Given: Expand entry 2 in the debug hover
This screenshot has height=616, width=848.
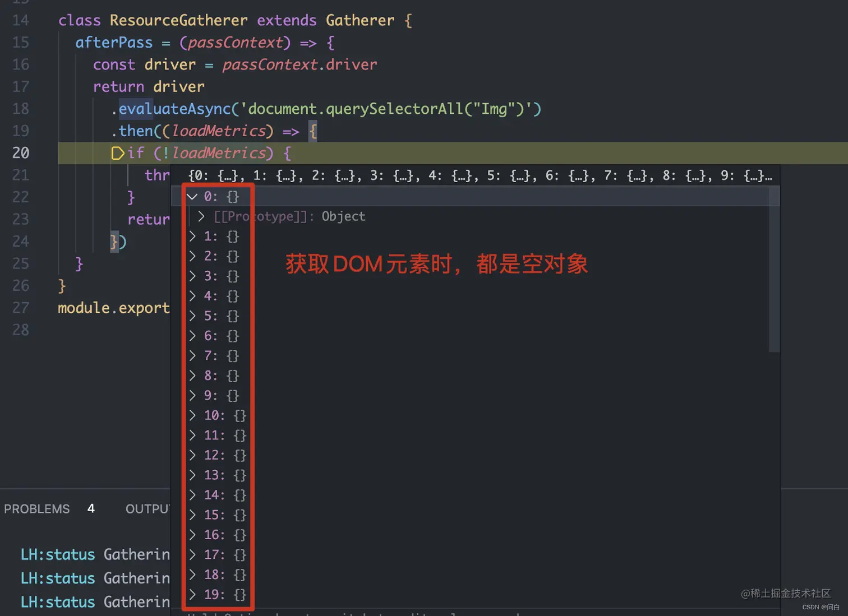Looking at the screenshot, I should (x=192, y=256).
